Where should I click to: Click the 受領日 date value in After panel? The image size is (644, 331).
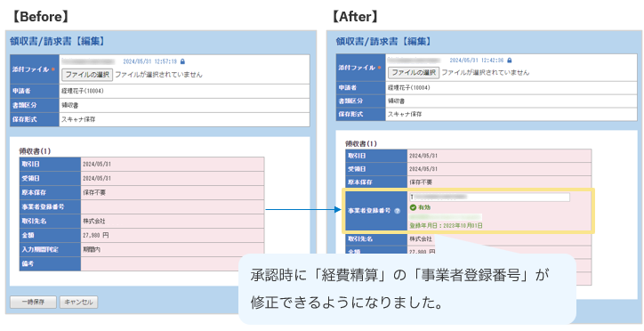pos(423,169)
